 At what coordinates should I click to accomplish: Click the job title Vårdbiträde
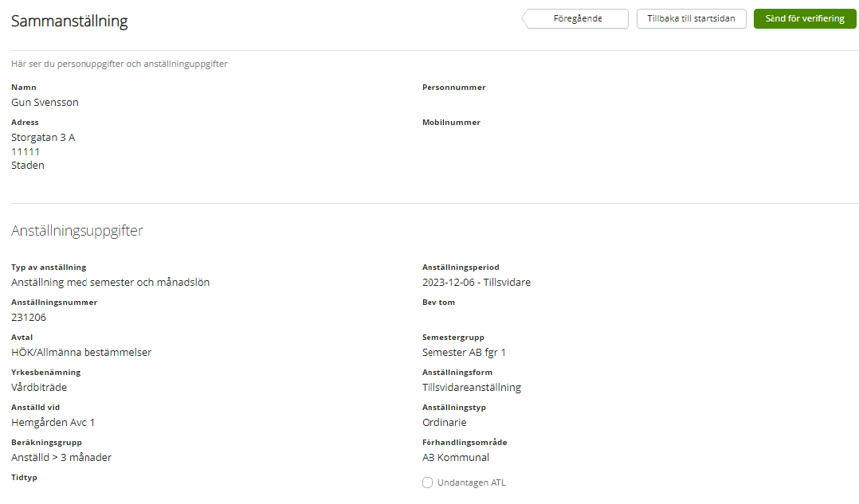(39, 388)
